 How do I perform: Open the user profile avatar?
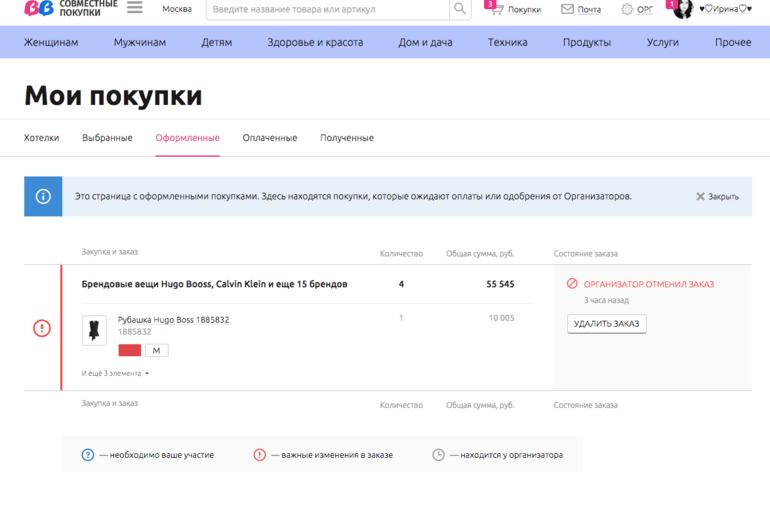coord(683,9)
